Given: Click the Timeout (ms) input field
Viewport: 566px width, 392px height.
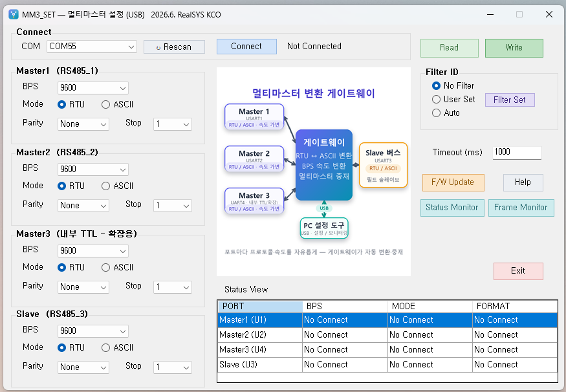Looking at the screenshot, I should (517, 152).
